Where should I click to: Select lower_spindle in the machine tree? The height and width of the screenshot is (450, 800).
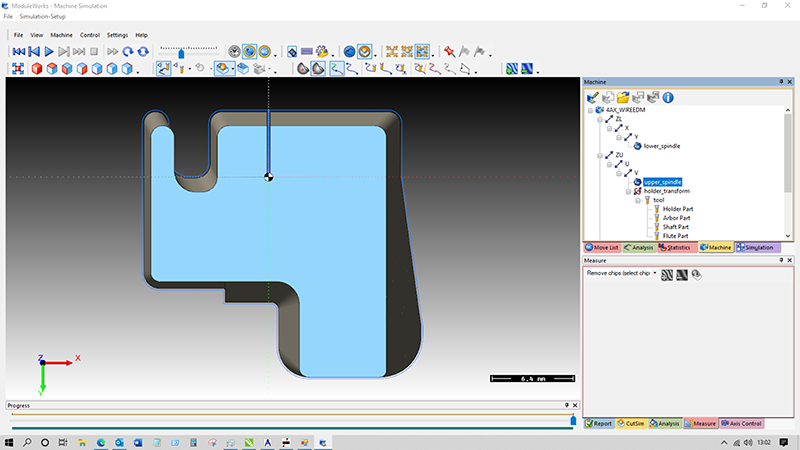662,146
